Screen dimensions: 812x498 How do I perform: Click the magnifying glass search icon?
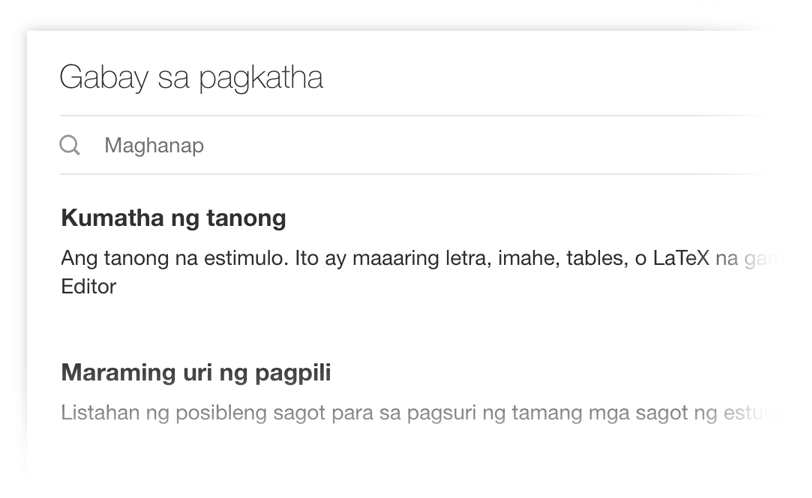[x=69, y=145]
